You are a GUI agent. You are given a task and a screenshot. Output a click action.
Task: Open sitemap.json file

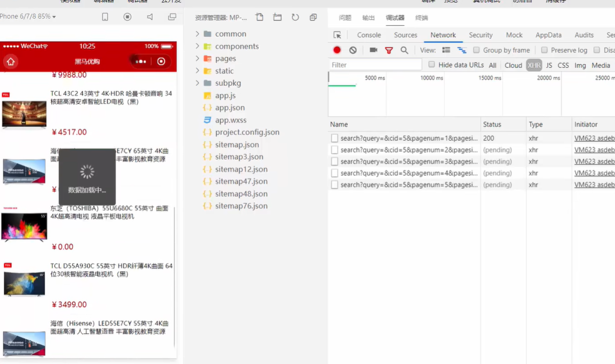237,145
